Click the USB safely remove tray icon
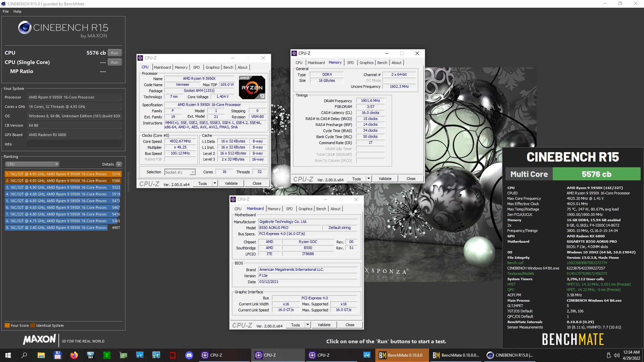644x362 pixels. coord(609,355)
